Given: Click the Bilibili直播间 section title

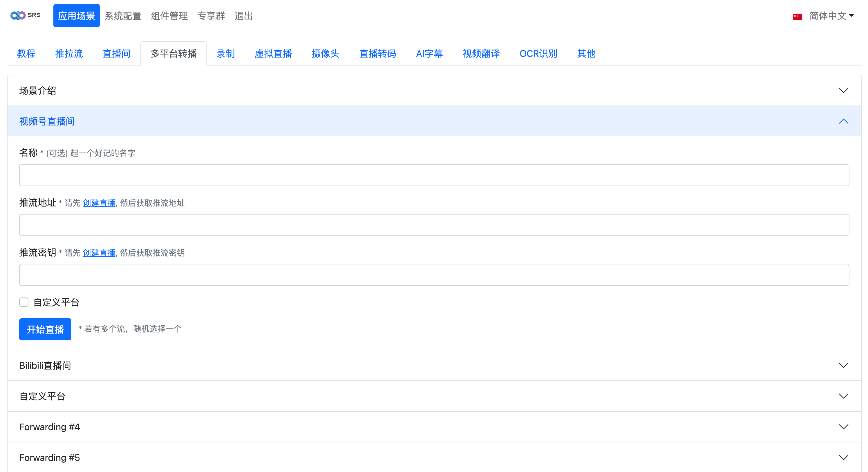Looking at the screenshot, I should click(45, 366).
